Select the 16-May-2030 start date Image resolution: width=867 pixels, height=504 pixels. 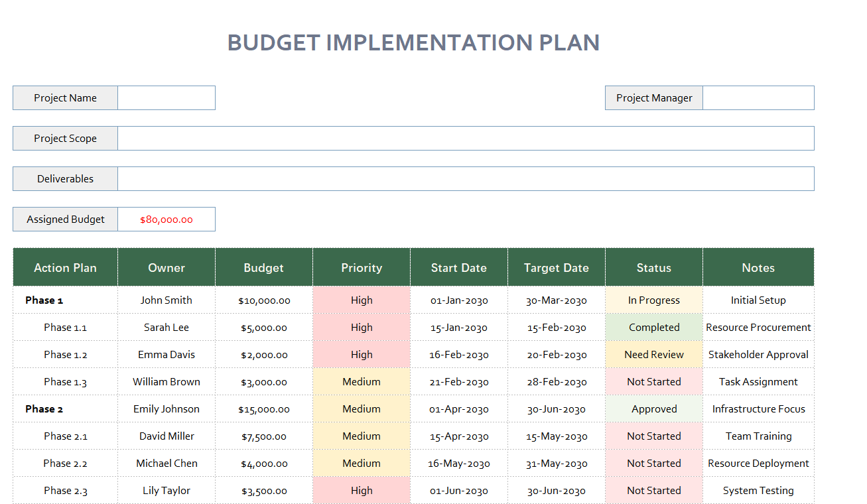(x=459, y=463)
